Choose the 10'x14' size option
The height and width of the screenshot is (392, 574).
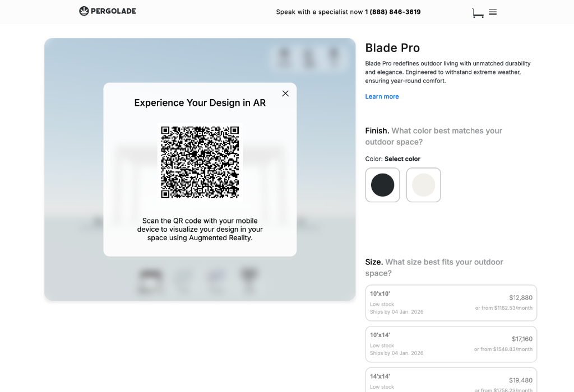click(451, 344)
